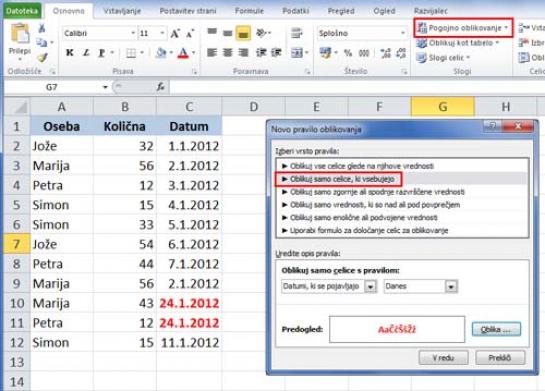Open the Datoteka file tab
Viewport: 545px width, 391px height.
point(22,11)
